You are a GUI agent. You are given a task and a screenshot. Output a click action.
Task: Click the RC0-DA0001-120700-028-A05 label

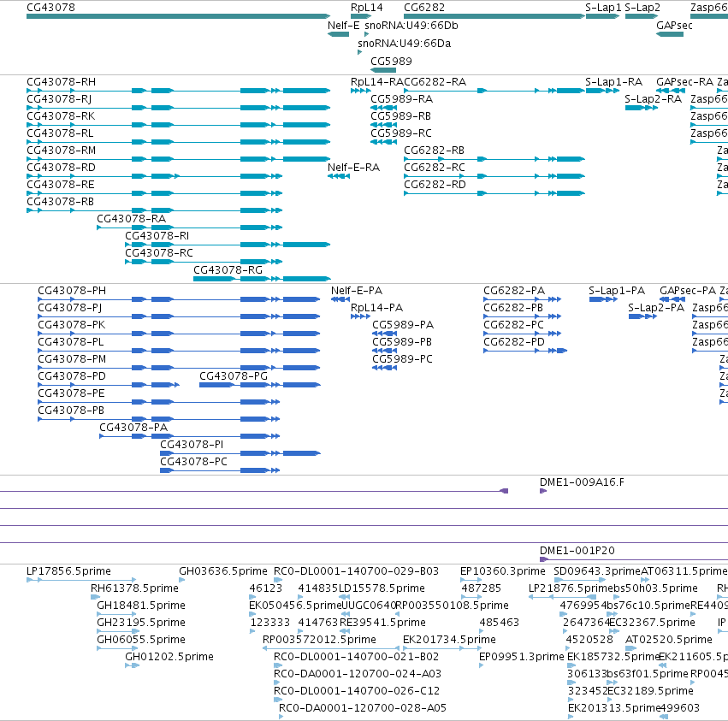pyautogui.click(x=363, y=708)
